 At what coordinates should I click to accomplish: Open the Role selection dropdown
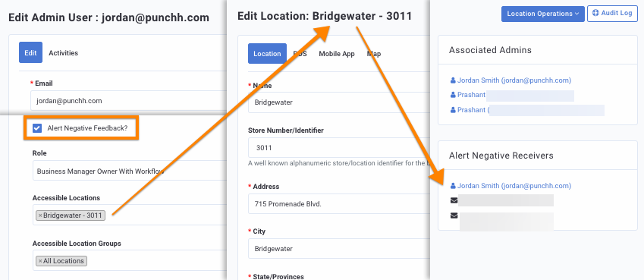coord(130,171)
